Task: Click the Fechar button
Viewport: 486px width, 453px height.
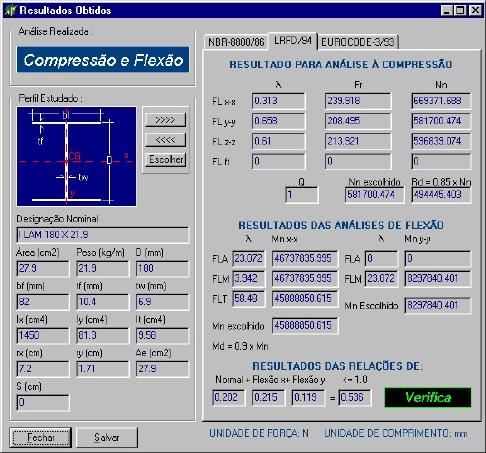Action: click(40, 437)
